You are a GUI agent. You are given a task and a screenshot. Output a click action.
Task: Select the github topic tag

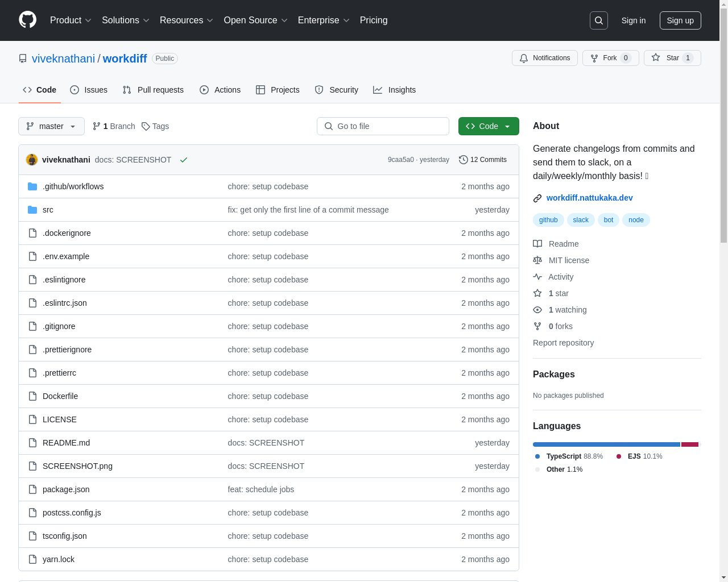point(548,220)
